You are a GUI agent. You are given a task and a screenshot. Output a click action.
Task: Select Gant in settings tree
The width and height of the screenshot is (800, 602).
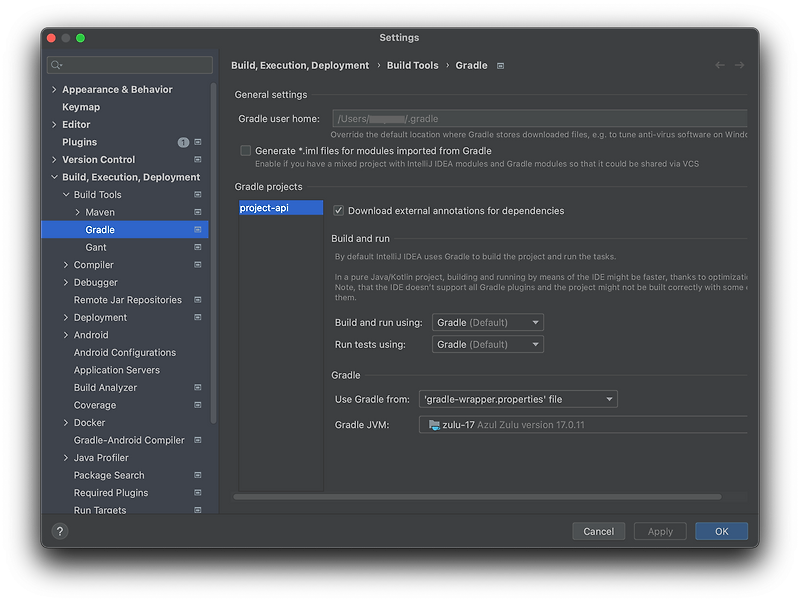96,247
